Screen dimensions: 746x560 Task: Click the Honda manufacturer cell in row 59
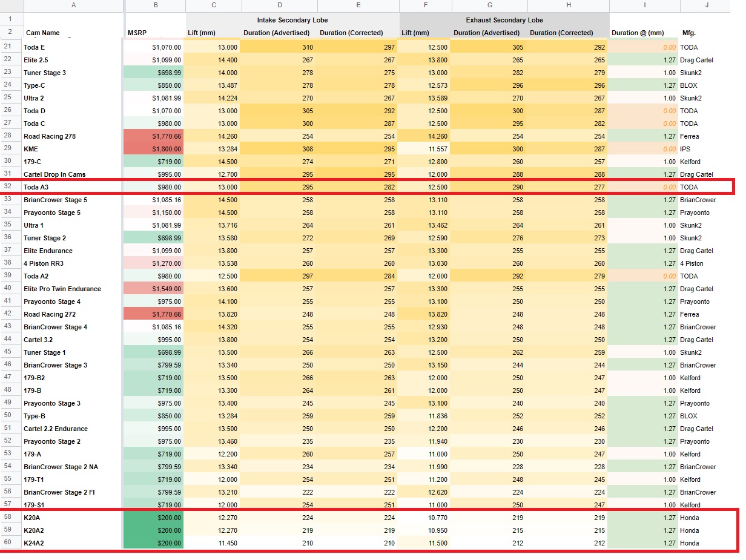point(708,530)
